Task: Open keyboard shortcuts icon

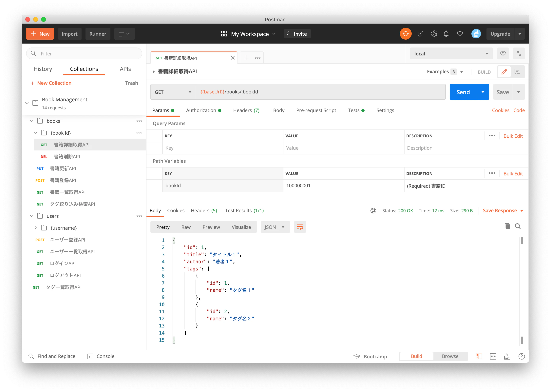Action: click(507, 356)
